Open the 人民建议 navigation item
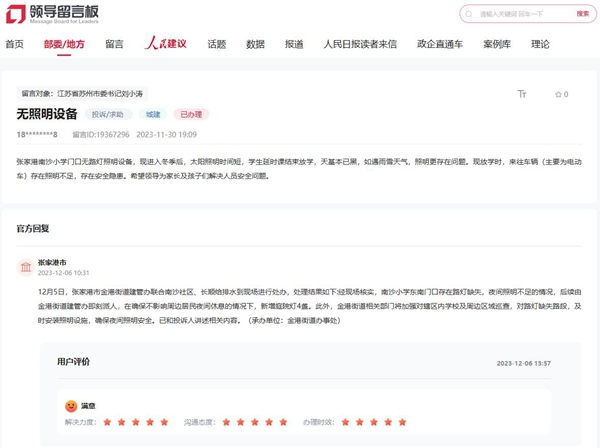 click(166, 43)
